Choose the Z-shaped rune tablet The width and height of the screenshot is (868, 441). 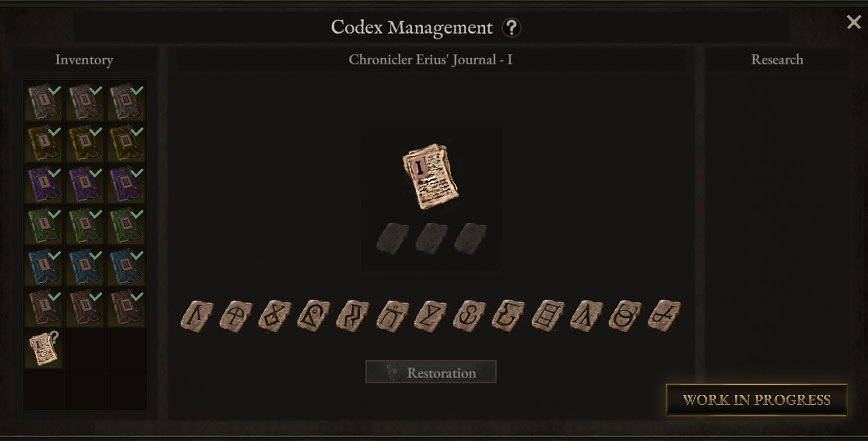(431, 316)
